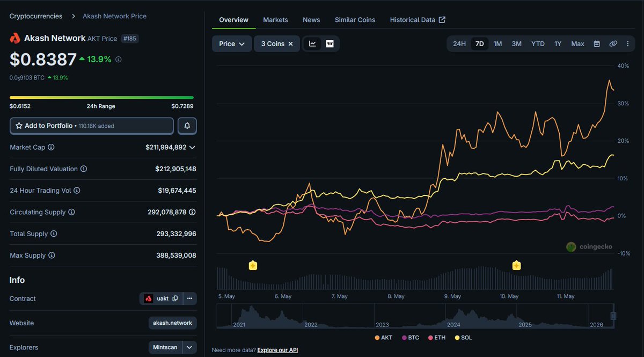
Task: Open Historical Data external link
Action: click(x=418, y=20)
